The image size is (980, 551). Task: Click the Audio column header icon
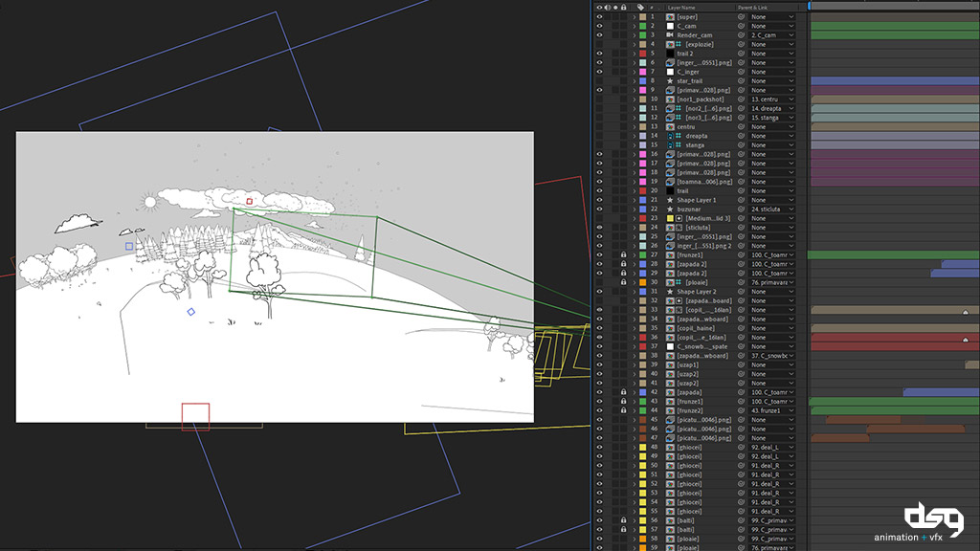608,8
